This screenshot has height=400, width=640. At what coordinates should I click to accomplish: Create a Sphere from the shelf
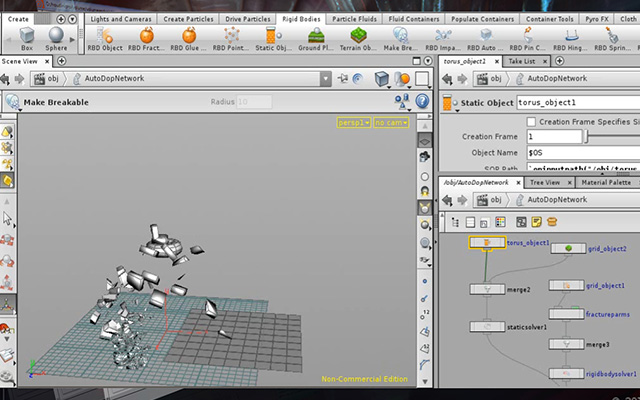point(56,39)
